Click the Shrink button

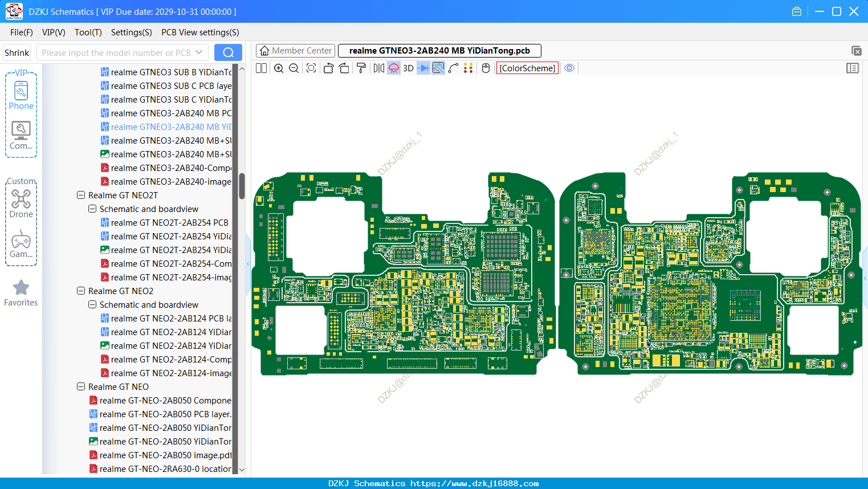pyautogui.click(x=17, y=53)
